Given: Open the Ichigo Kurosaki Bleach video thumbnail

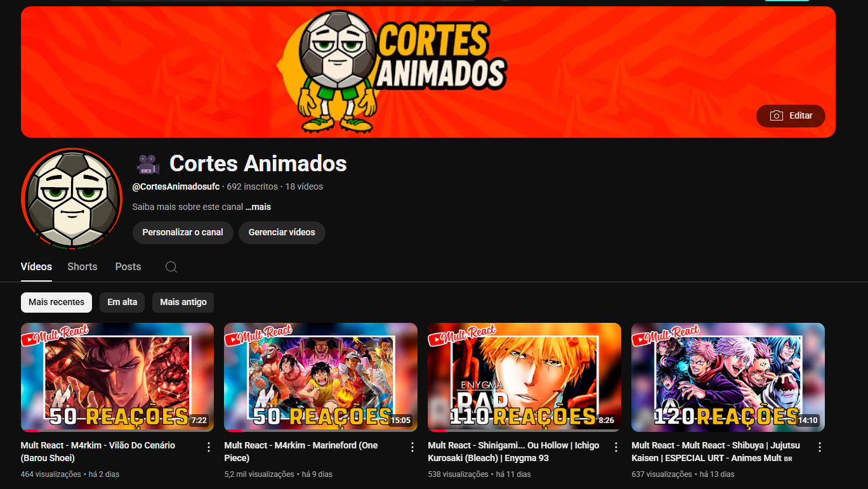Looking at the screenshot, I should tap(525, 377).
